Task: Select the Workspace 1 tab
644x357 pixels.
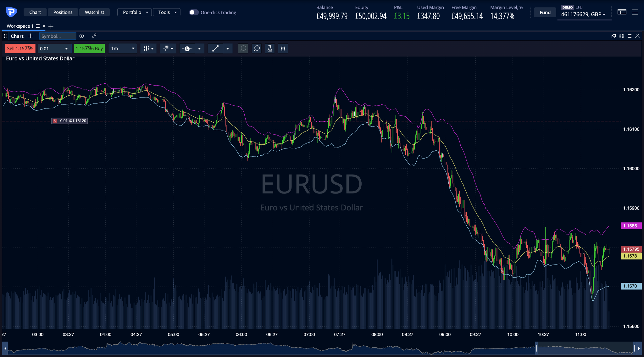Action: (20, 26)
